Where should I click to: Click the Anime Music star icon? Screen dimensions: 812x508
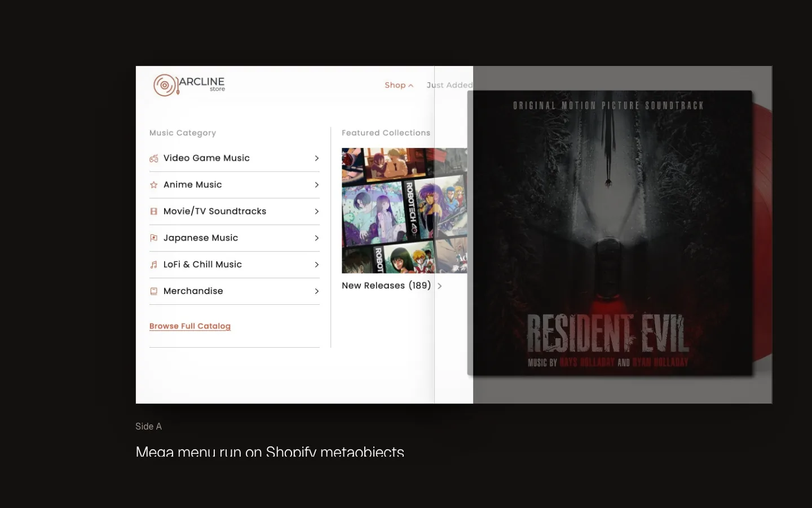point(153,185)
